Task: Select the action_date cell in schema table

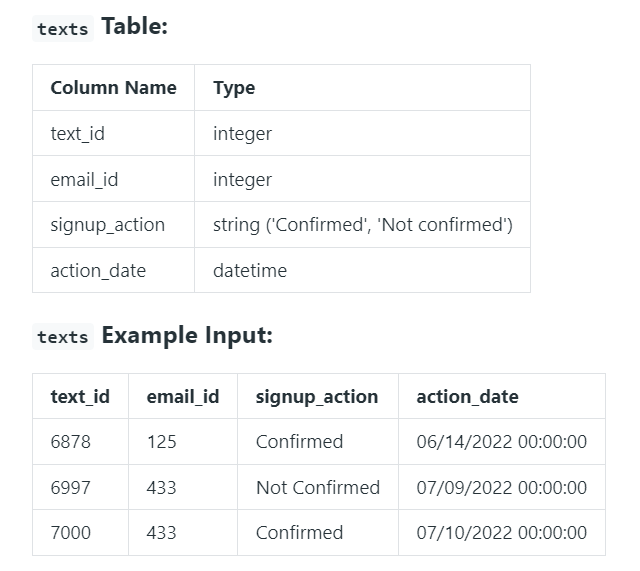Action: 113,270
